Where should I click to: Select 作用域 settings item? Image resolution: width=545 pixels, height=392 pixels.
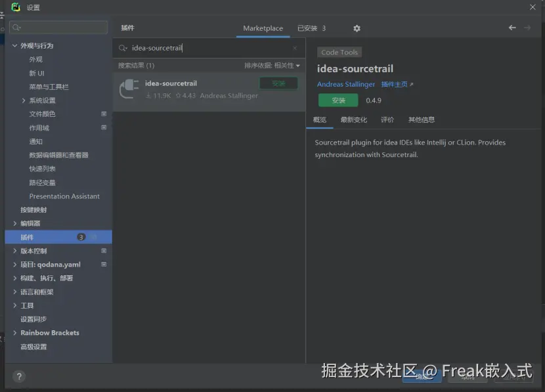(x=39, y=128)
